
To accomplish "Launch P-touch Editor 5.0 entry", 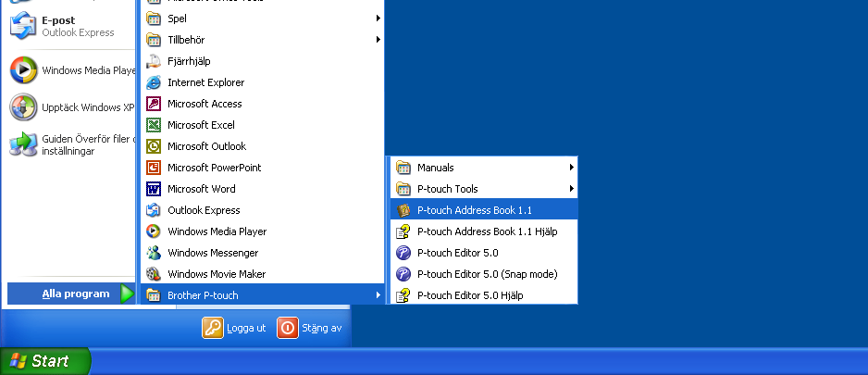I will pyautogui.click(x=484, y=253).
